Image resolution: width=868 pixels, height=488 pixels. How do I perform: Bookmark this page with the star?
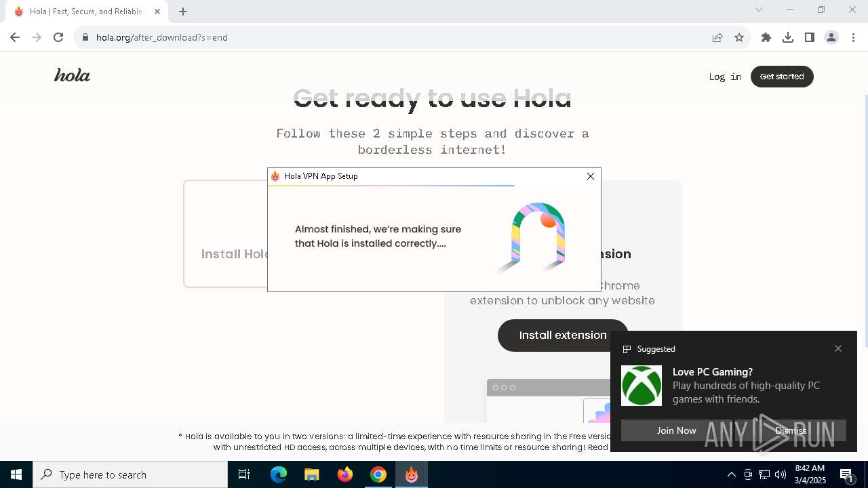739,37
